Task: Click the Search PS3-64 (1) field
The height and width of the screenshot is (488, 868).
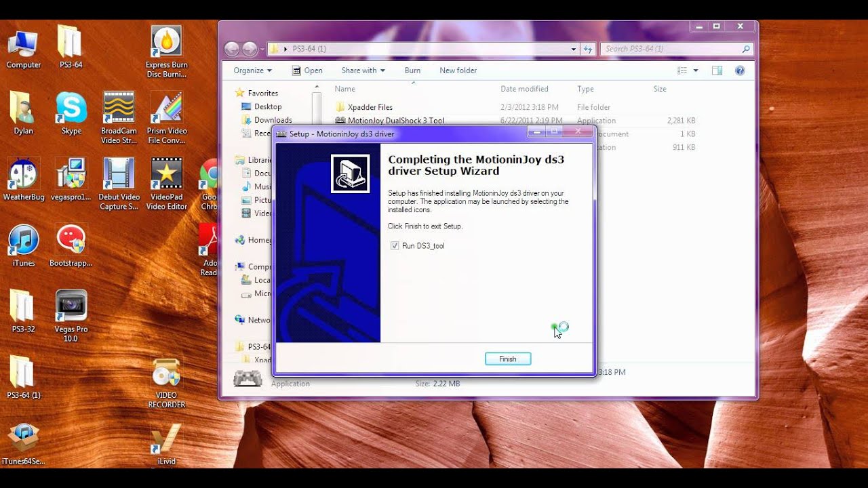Action: point(676,49)
